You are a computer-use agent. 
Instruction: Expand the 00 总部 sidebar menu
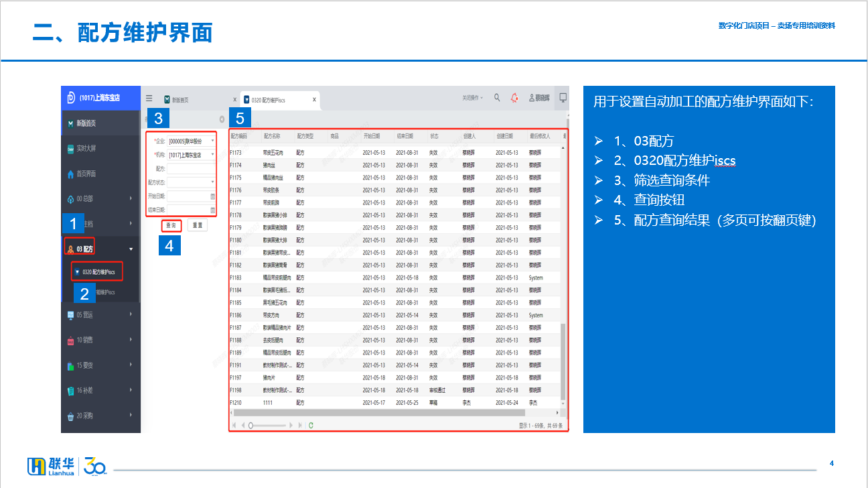click(100, 198)
